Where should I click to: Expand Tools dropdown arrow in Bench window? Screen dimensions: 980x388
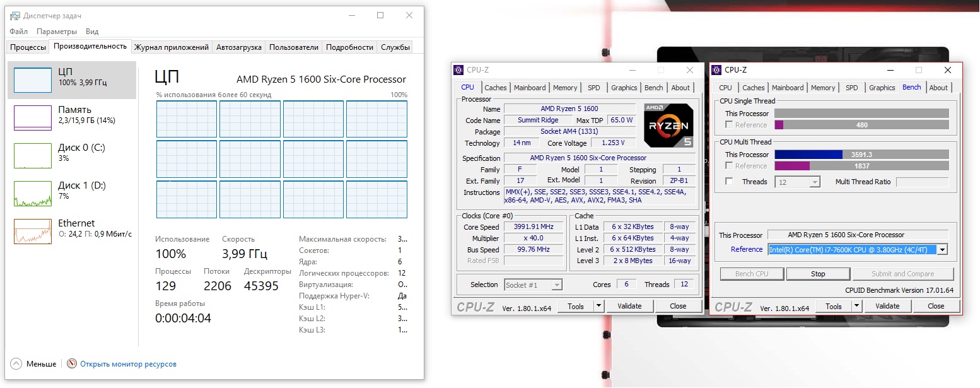pyautogui.click(x=857, y=306)
